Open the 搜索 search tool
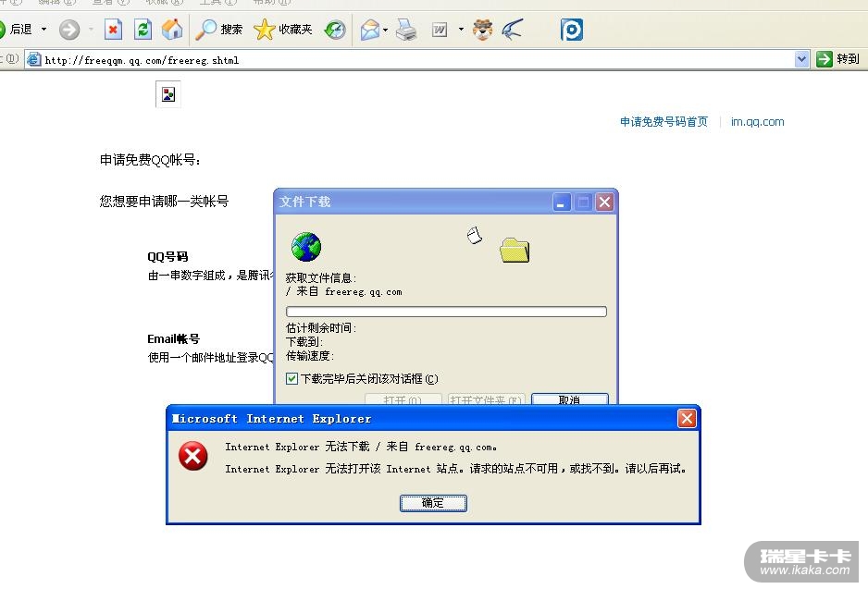The width and height of the screenshot is (868, 589). 219,30
